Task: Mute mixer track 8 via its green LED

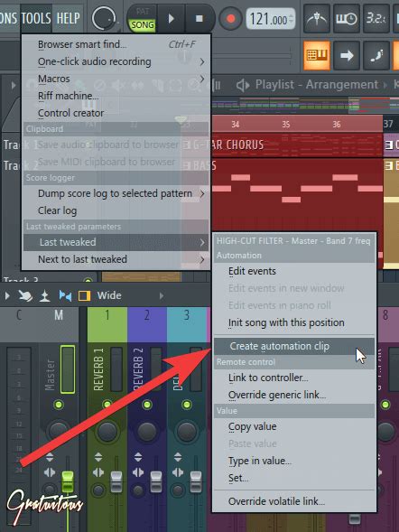Action: coord(385,405)
